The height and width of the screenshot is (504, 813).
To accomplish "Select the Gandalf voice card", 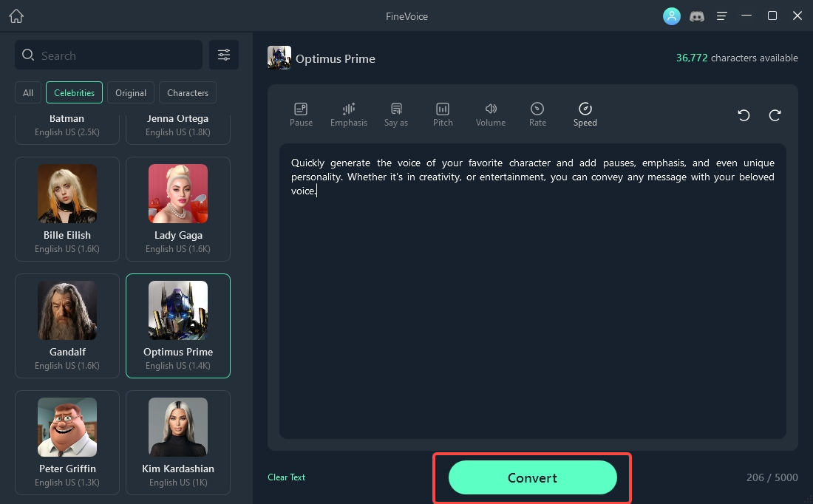I will 67,325.
